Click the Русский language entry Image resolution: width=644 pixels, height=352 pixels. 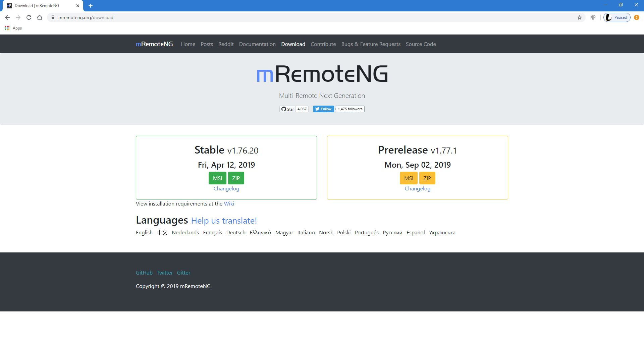(x=392, y=232)
